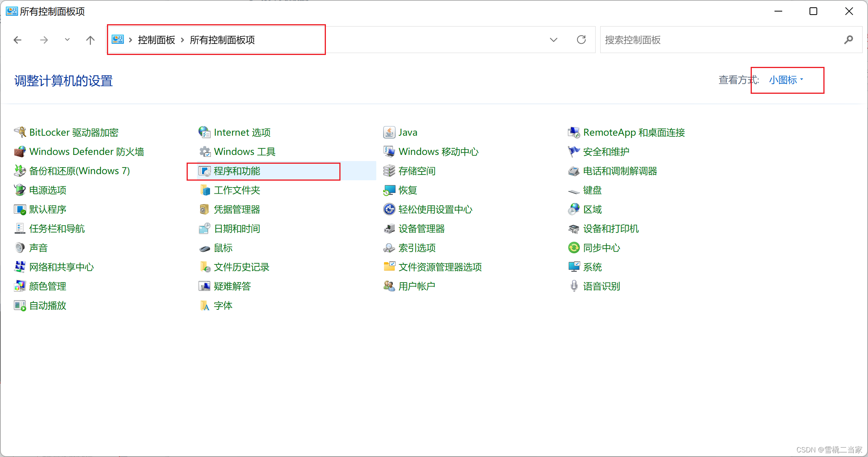This screenshot has height=457, width=868.
Task: Click the 语音识别 microphone icon
Action: pyautogui.click(x=574, y=286)
